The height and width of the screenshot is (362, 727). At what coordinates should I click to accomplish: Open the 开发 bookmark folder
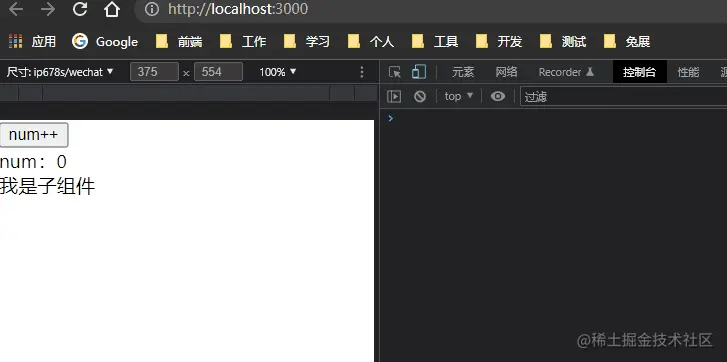pos(499,42)
